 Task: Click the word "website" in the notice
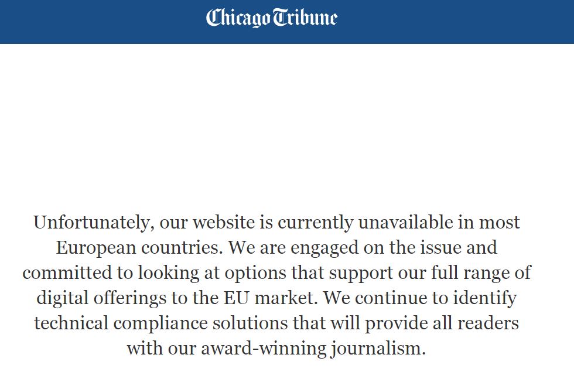224,223
